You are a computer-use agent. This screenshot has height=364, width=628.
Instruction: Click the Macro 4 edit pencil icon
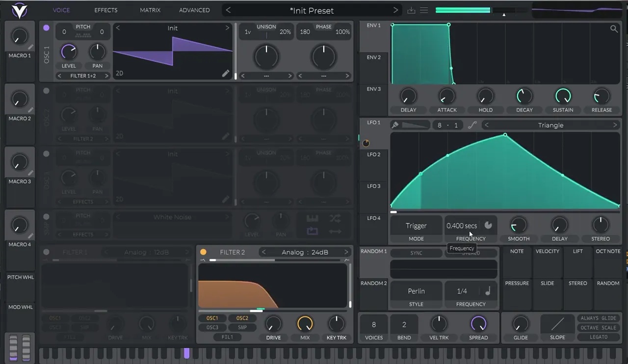(30, 235)
